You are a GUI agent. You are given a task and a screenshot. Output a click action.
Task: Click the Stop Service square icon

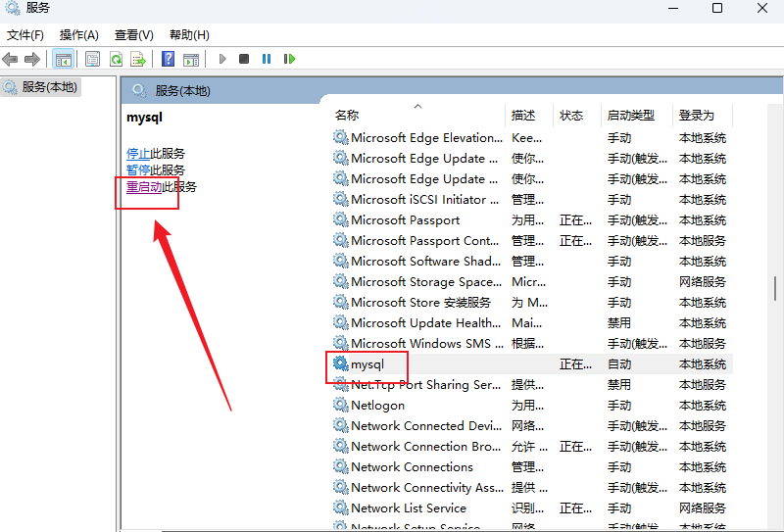[x=244, y=59]
